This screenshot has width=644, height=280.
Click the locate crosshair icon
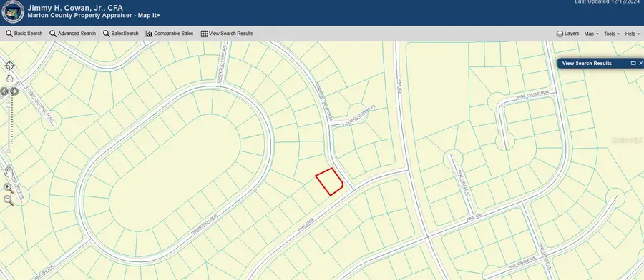point(9,66)
